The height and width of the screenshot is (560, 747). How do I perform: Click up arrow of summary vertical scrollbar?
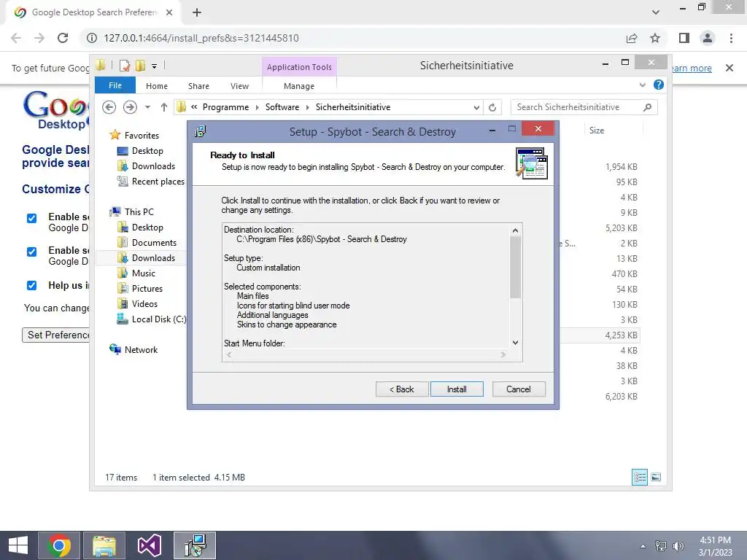point(515,230)
